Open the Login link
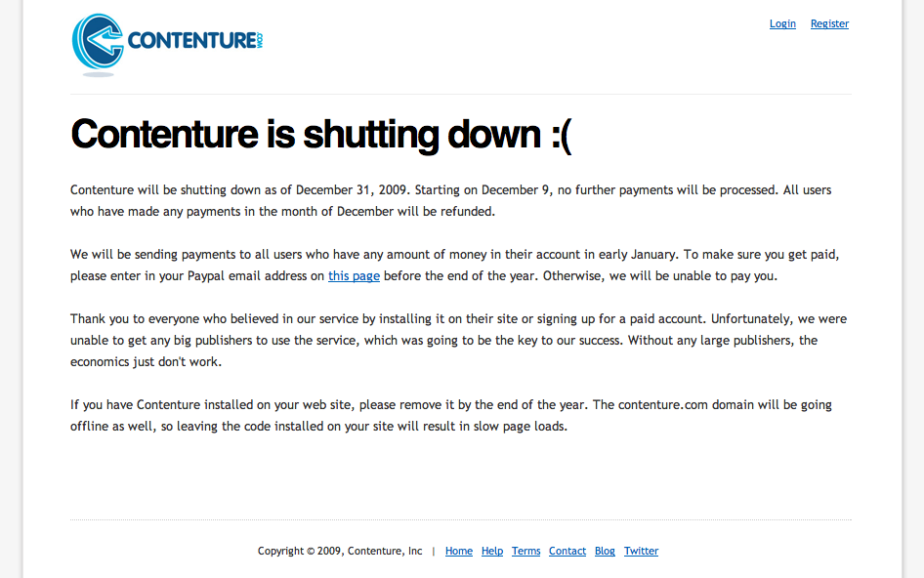Viewport: 924px width, 578px height. pos(782,23)
